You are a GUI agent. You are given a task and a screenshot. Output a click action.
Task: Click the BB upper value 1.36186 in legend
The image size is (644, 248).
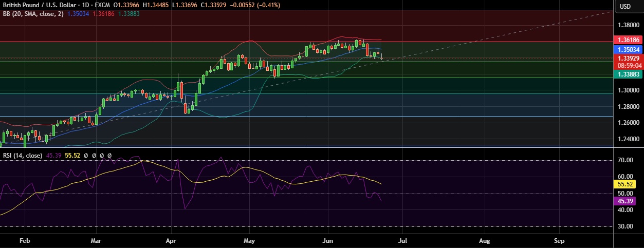click(x=104, y=14)
